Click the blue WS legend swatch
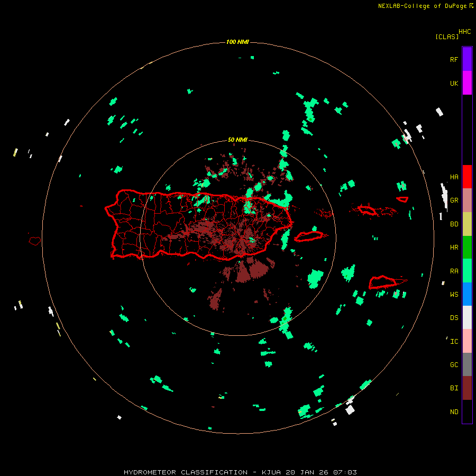This screenshot has width=476, height=476. (x=467, y=294)
